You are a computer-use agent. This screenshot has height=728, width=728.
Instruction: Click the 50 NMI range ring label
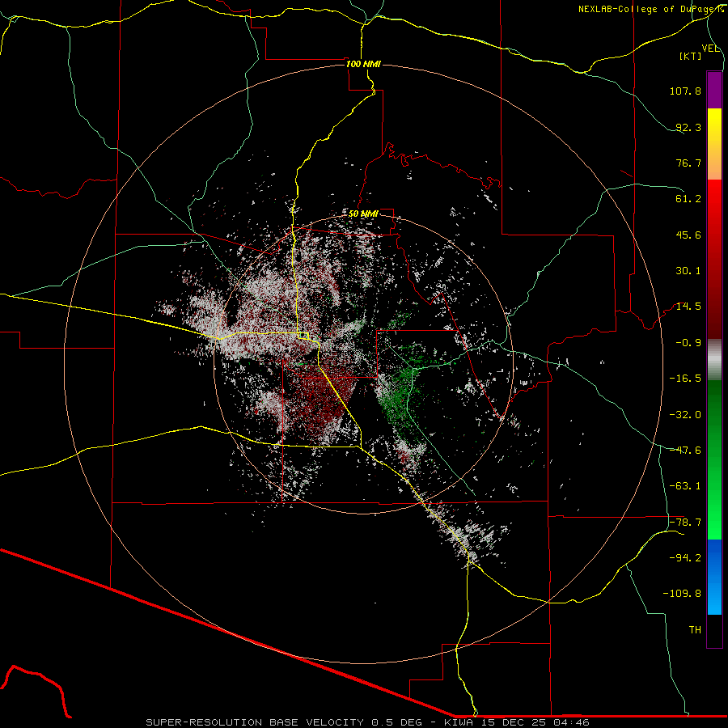[x=363, y=214]
